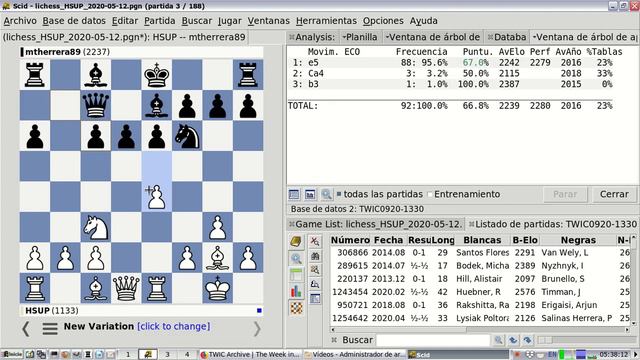Open the Opciones menu

tap(383, 20)
